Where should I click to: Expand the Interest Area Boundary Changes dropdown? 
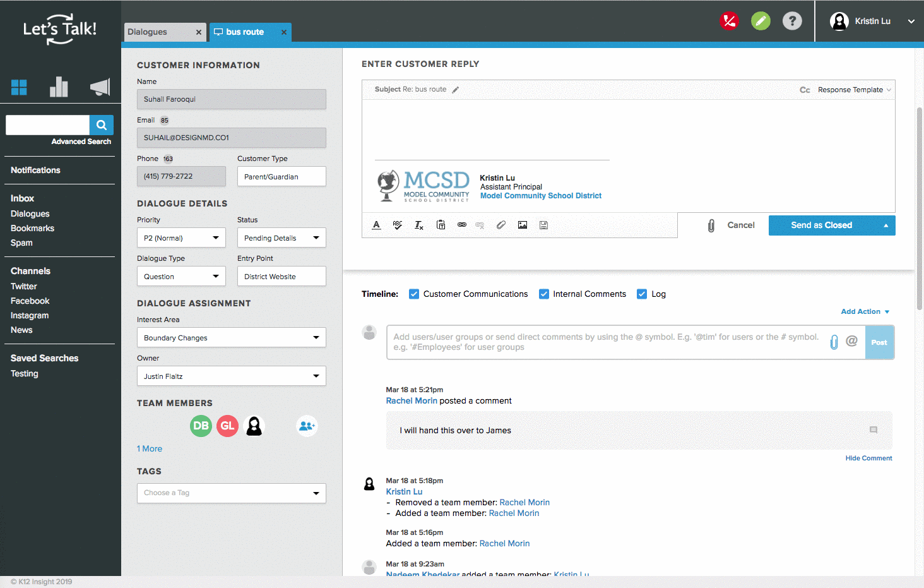click(231, 338)
